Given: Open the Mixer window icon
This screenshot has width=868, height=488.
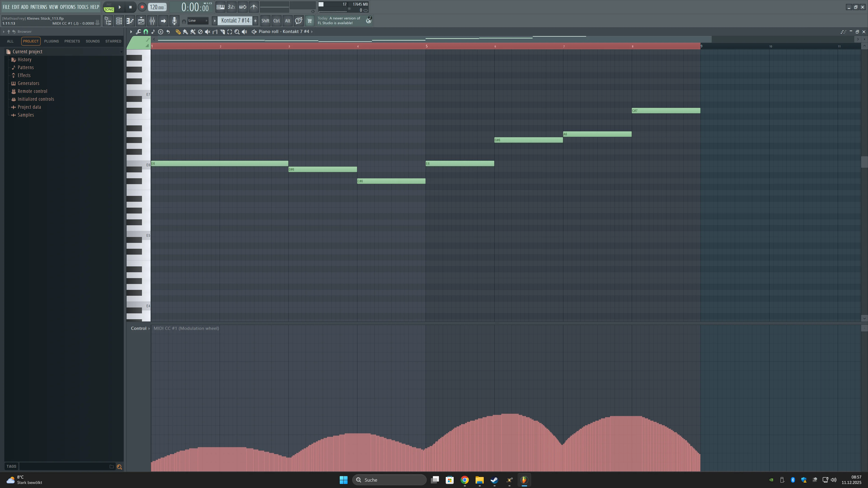Looking at the screenshot, I should 152,21.
